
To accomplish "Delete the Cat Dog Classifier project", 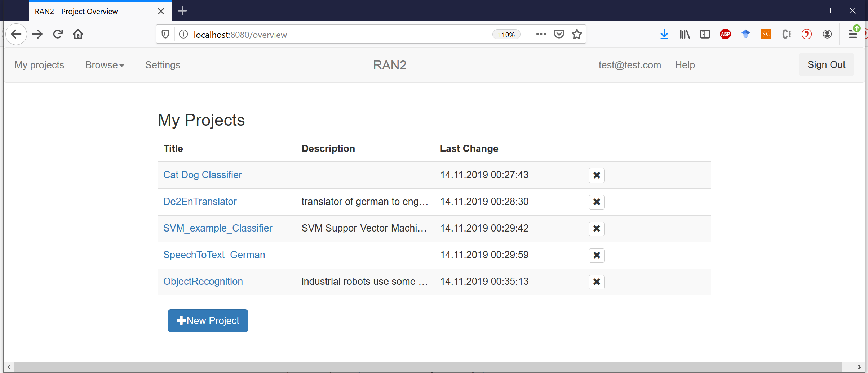I will pos(597,175).
